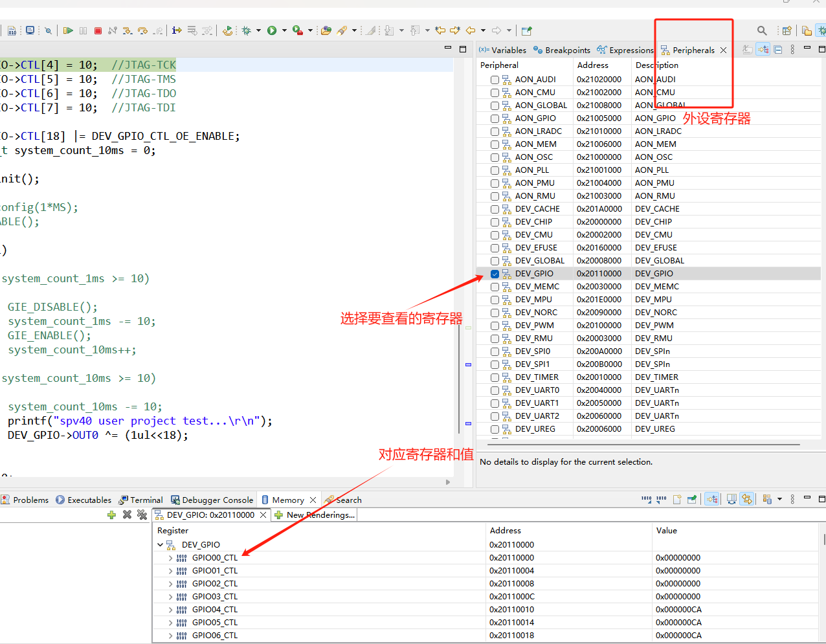Click the toolbar search magnifier icon
The height and width of the screenshot is (644, 826).
762,30
